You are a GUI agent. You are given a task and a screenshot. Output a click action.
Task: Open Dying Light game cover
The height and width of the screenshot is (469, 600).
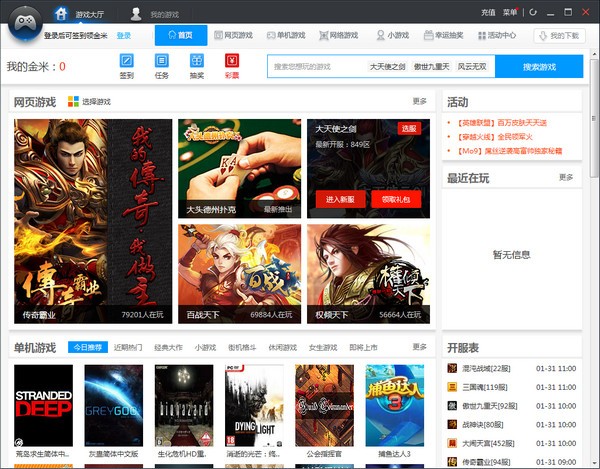(x=254, y=405)
